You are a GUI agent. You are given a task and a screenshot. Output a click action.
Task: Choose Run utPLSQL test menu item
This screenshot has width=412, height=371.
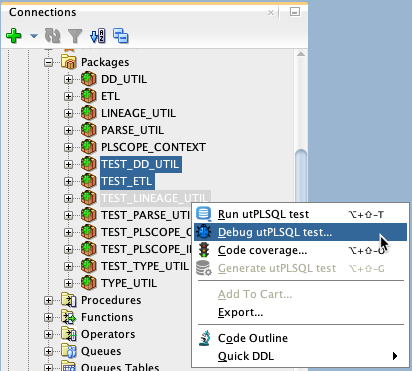point(300,214)
